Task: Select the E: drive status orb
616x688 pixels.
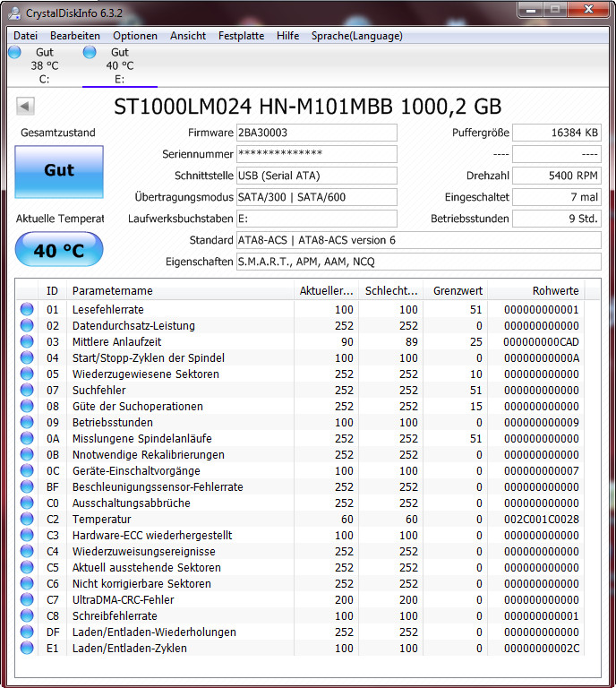Action: tap(90, 52)
